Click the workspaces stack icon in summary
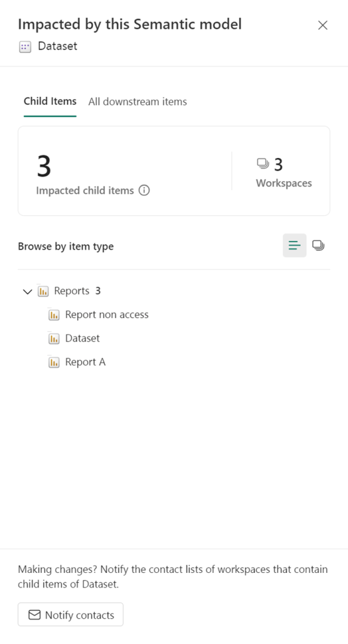The width and height of the screenshot is (348, 644). (263, 164)
